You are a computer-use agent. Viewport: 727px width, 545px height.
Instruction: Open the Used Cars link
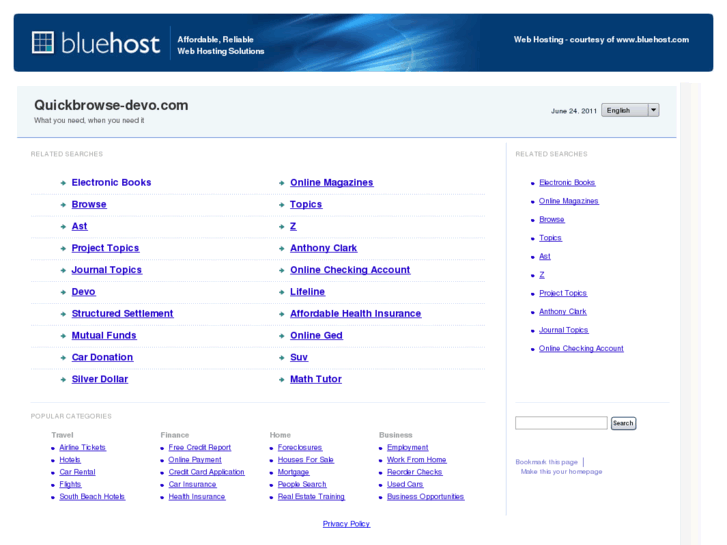pos(405,484)
